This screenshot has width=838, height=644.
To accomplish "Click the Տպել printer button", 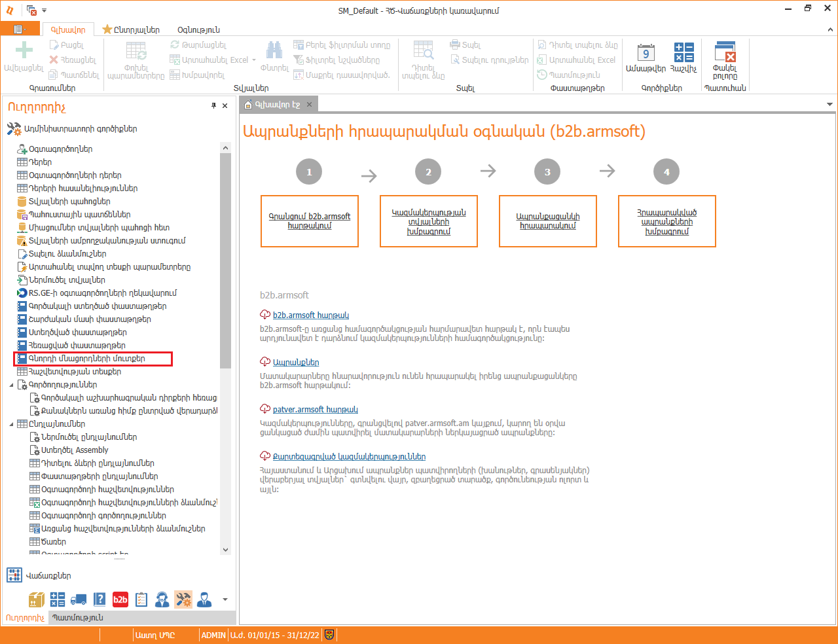I will (x=465, y=45).
